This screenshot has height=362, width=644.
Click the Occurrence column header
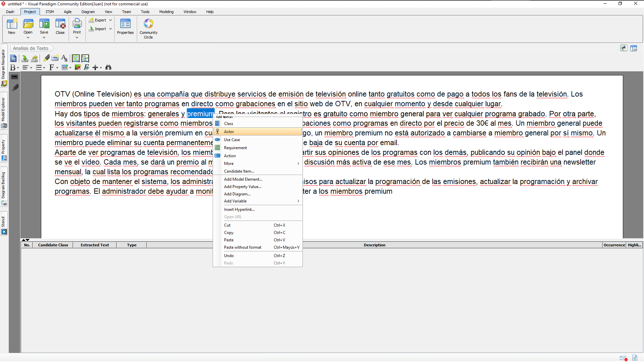tap(614, 245)
